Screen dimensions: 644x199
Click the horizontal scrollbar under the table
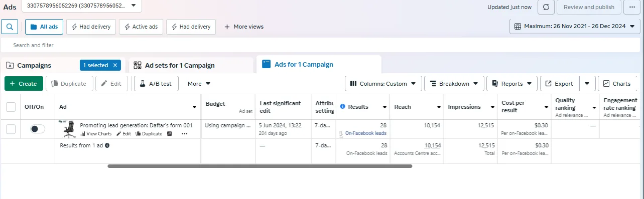260,166
